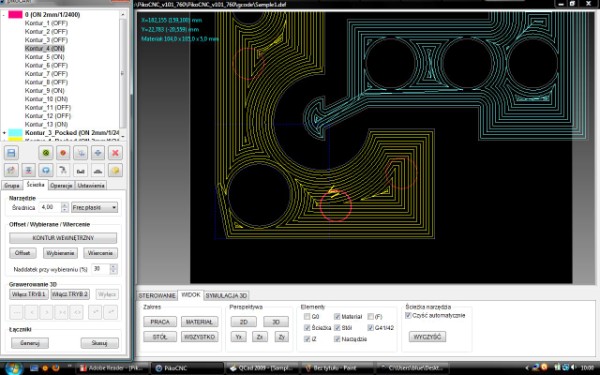Uncheck the Materiał checkbox
Image resolution: width=600 pixels, height=375 pixels.
click(337, 316)
